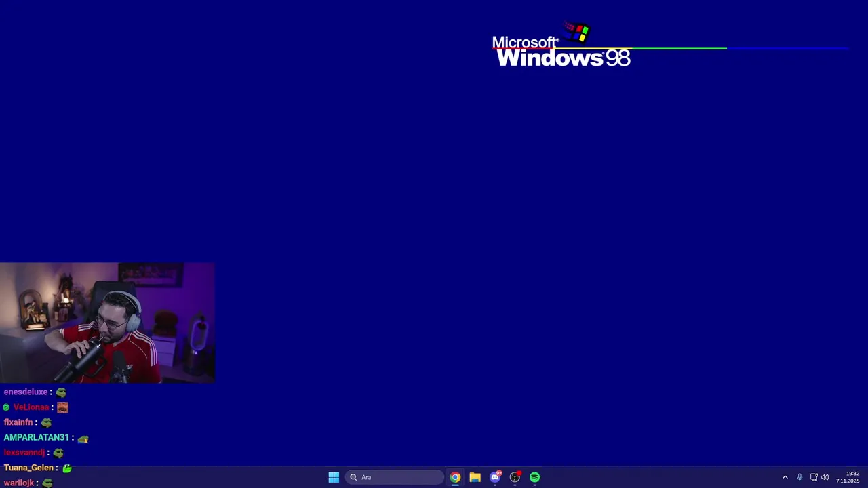868x488 pixels.
Task: Open the volume speaker tray icon
Action: pos(825,477)
